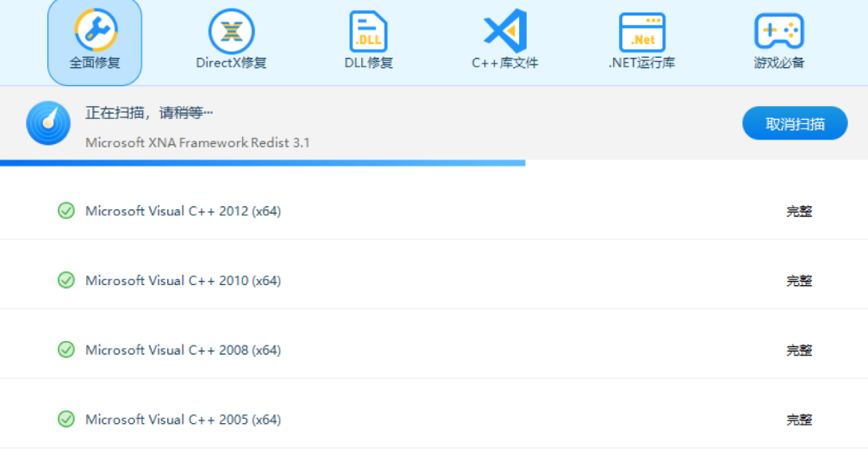This screenshot has height=473, width=868.
Task: Switch to the .NET运行库 tab label
Action: 641,63
